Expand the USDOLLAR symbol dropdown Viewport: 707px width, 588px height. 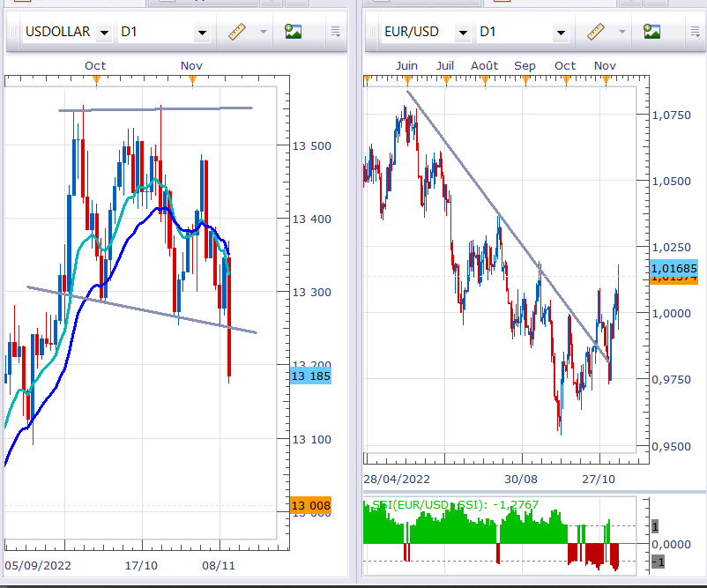pyautogui.click(x=104, y=33)
